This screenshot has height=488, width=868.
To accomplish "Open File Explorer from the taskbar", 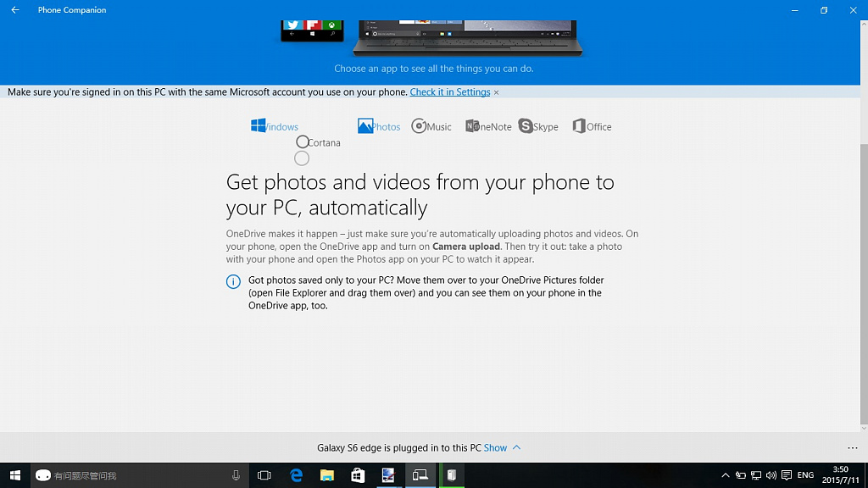I will 327,475.
